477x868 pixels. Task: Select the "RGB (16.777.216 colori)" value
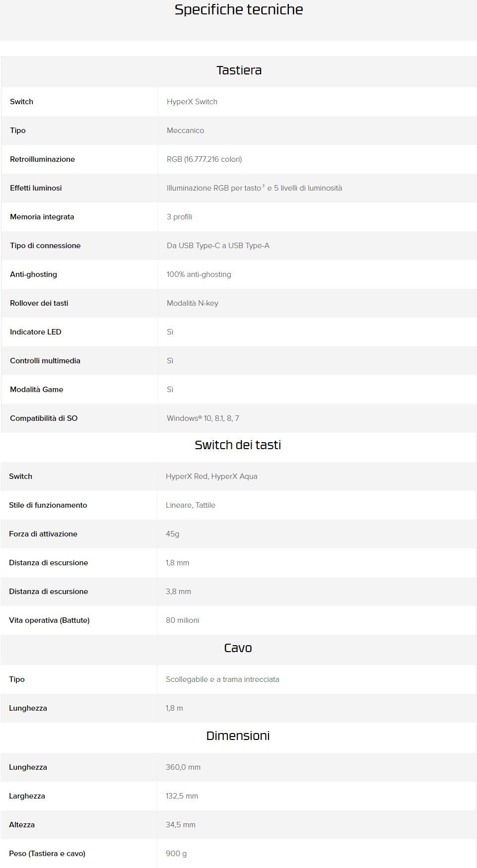tap(204, 159)
